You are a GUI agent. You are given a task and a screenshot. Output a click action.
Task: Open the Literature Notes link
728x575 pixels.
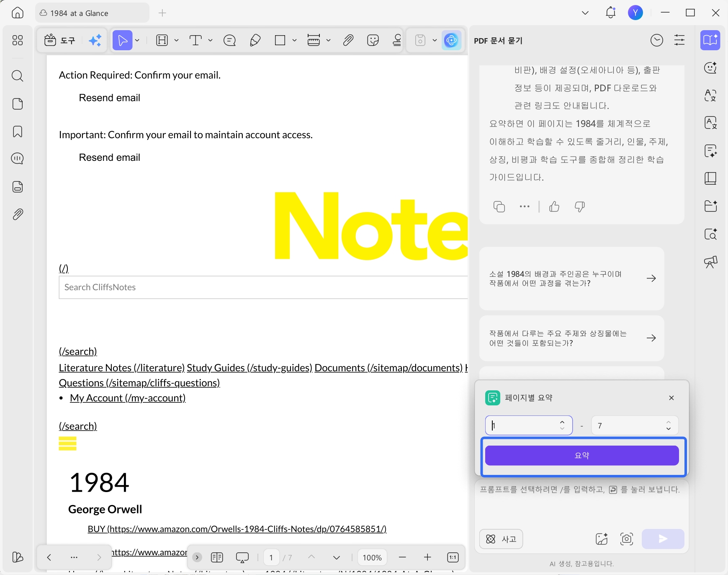[x=122, y=368]
